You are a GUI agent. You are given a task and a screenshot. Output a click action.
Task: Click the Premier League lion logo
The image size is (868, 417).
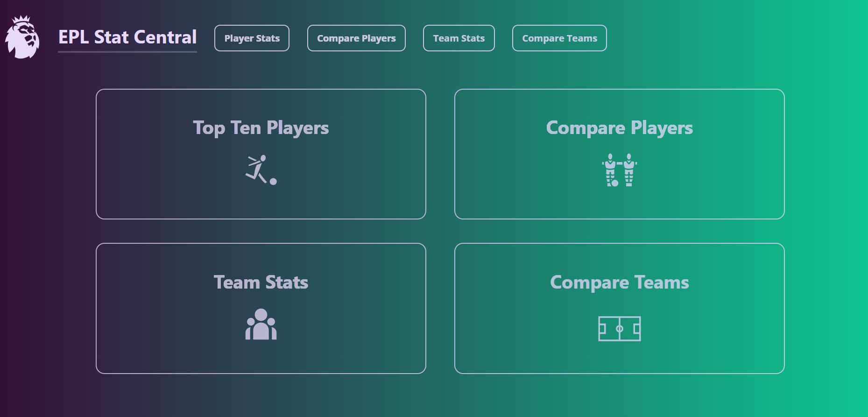[22, 37]
